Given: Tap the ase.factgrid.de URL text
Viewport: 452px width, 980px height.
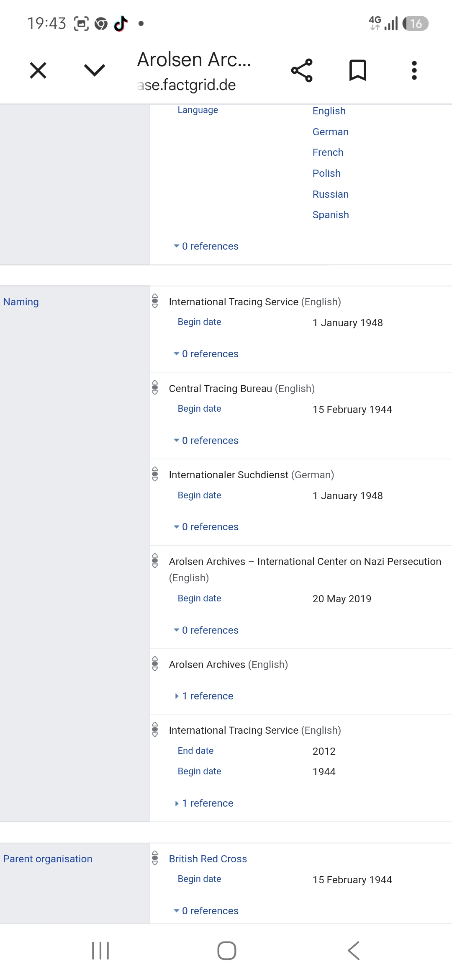Looking at the screenshot, I should [187, 85].
